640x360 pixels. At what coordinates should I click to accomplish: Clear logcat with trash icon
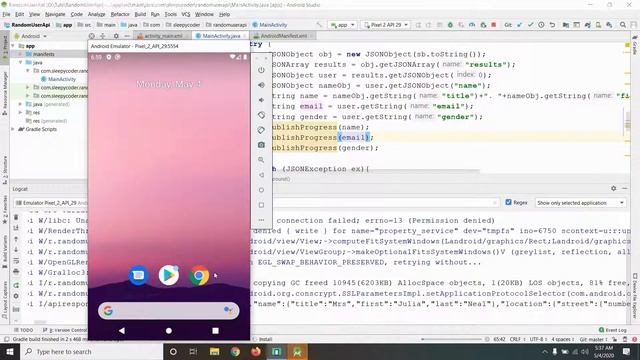point(16,217)
